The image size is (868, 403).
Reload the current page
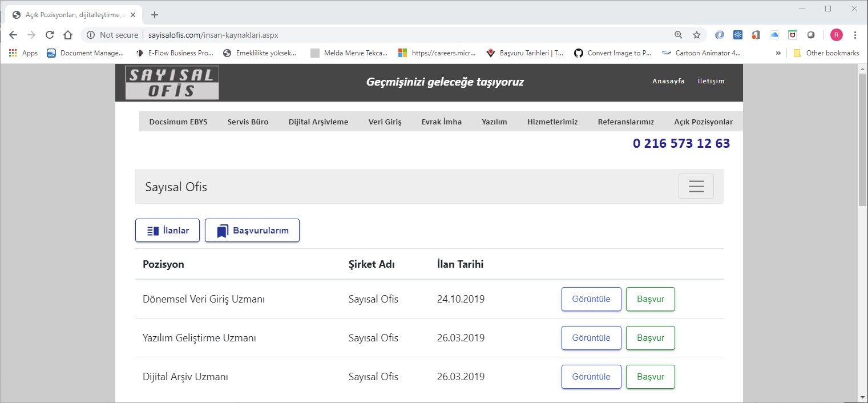point(50,35)
